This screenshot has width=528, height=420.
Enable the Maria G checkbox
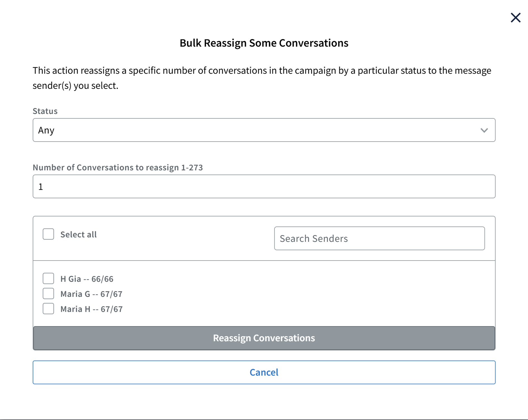(48, 293)
